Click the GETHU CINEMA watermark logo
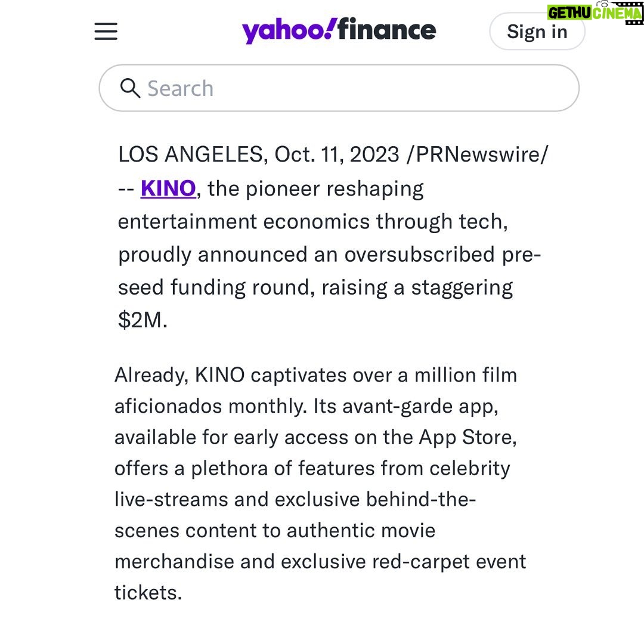The width and height of the screenshot is (644, 644). 595,14
